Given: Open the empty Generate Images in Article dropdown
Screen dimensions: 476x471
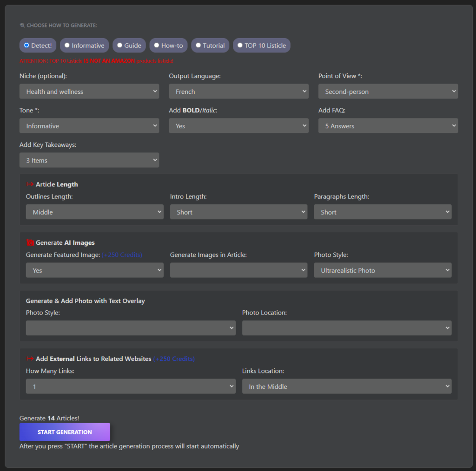Looking at the screenshot, I should 238,270.
